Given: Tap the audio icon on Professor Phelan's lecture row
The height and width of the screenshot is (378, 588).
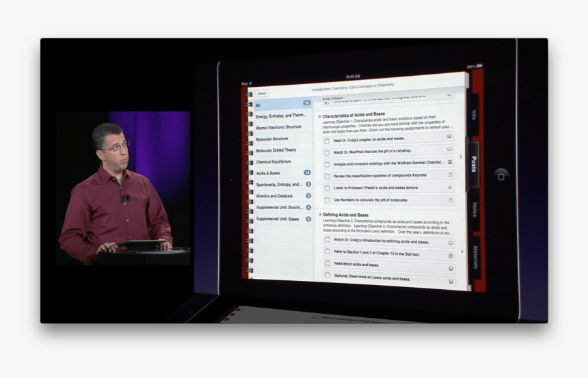Looking at the screenshot, I should (x=450, y=187).
